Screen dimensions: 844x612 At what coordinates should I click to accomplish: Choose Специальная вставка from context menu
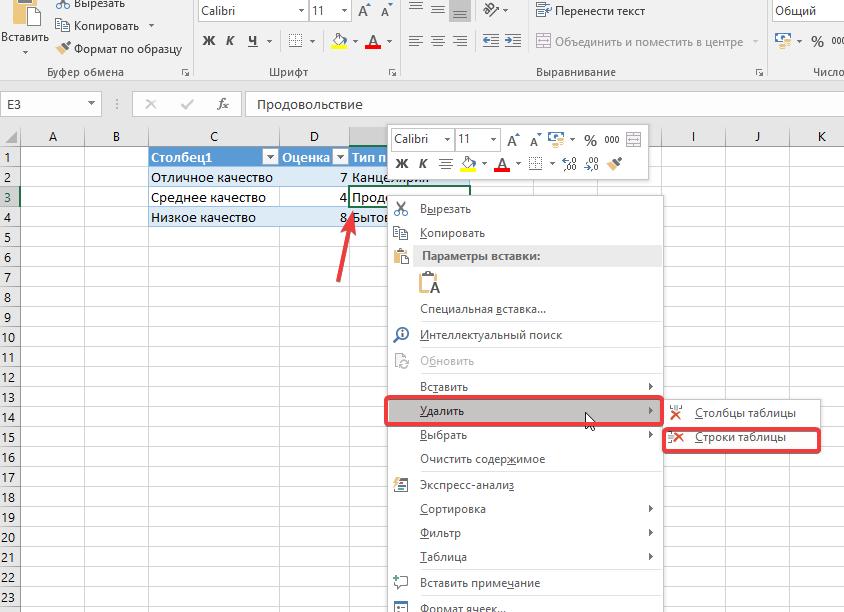(525, 309)
